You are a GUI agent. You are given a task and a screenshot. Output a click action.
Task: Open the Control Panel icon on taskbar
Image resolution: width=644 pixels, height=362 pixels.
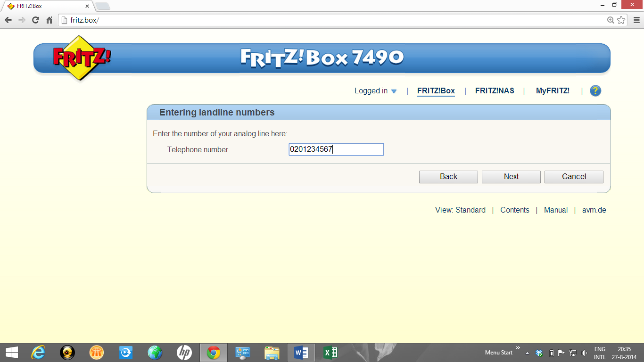[x=243, y=353]
